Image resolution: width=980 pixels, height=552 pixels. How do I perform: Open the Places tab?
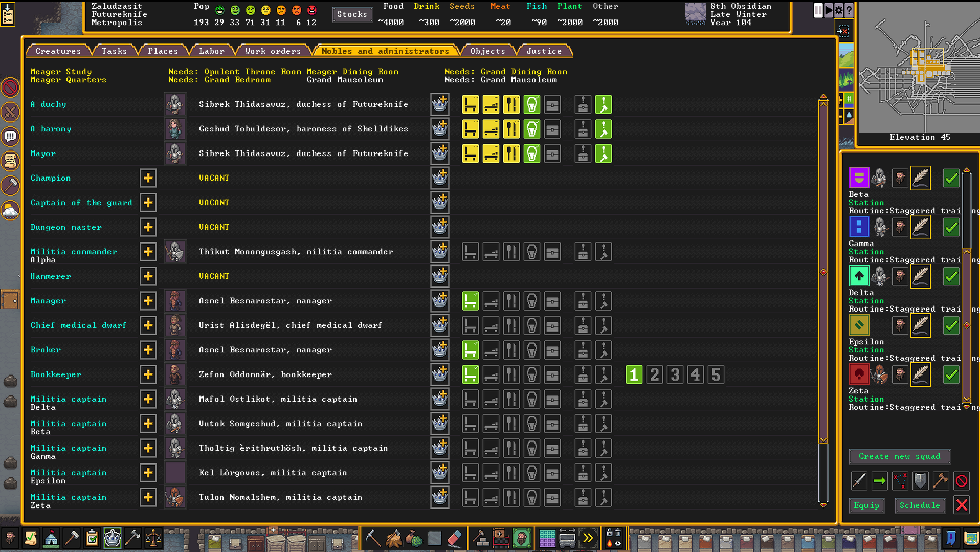(163, 51)
